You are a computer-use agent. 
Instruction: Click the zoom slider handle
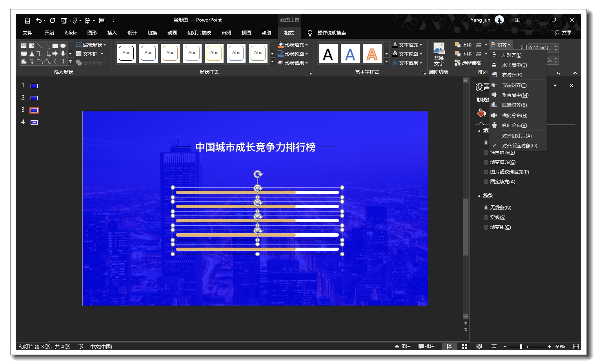point(521,346)
